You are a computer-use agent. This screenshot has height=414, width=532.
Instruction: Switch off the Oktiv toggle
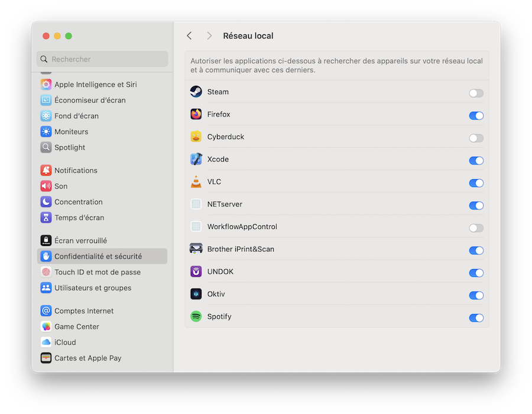point(476,295)
